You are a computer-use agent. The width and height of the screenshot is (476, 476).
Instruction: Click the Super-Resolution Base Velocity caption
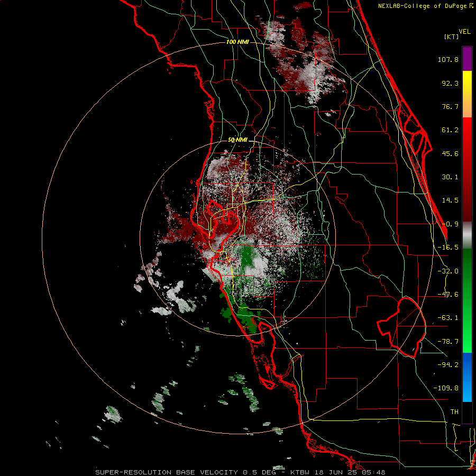pyautogui.click(x=241, y=472)
